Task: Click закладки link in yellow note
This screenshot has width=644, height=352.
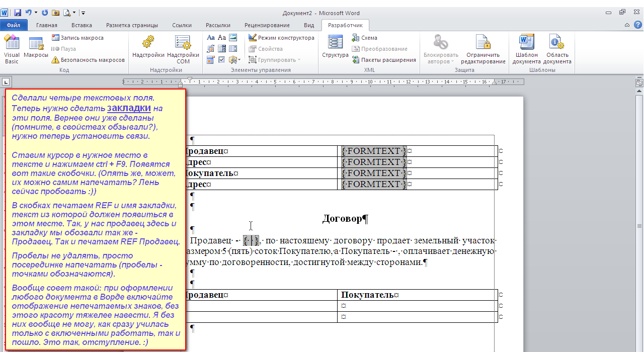Action: (x=129, y=108)
